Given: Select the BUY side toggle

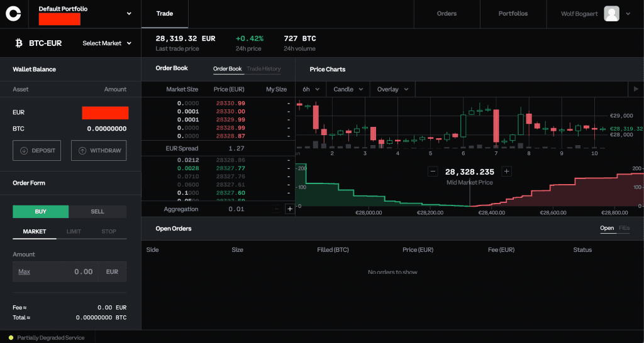Looking at the screenshot, I should click(x=40, y=212).
